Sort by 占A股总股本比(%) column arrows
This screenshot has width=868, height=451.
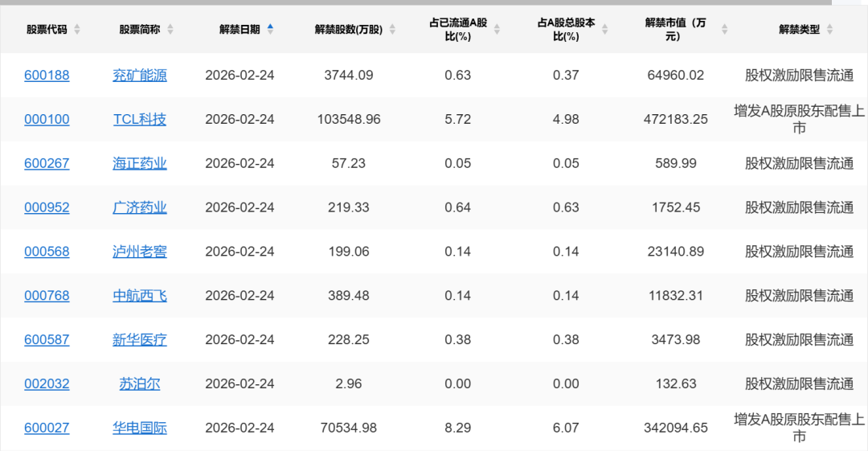(604, 30)
